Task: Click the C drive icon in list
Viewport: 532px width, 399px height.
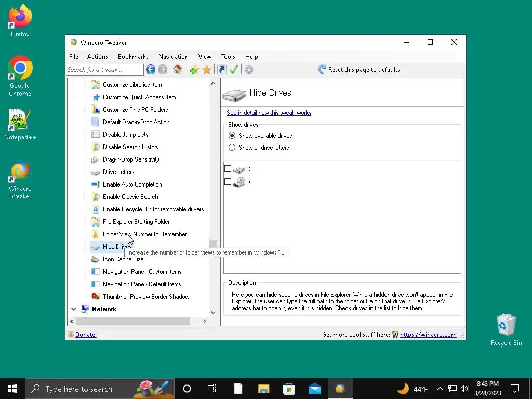Action: tap(238, 170)
